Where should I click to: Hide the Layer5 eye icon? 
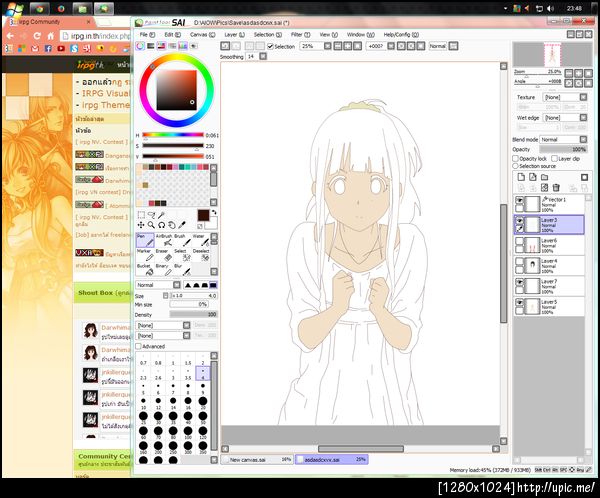tap(519, 302)
